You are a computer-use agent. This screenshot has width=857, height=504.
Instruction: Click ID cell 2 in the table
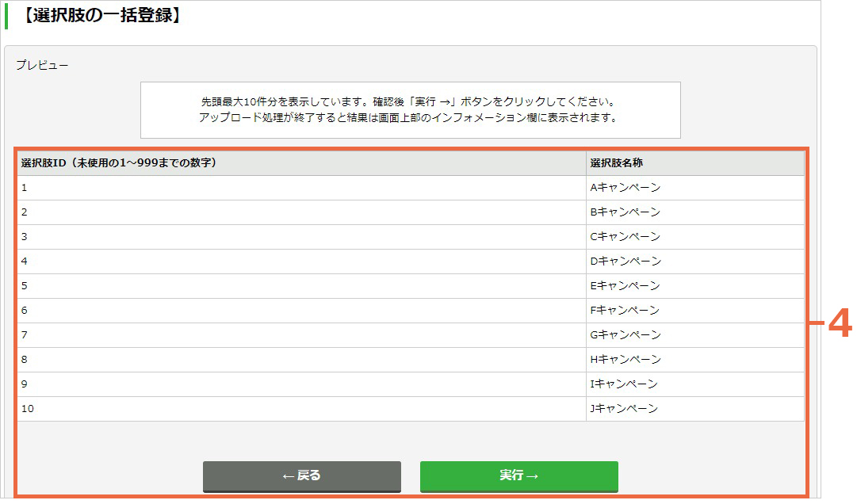(x=301, y=212)
